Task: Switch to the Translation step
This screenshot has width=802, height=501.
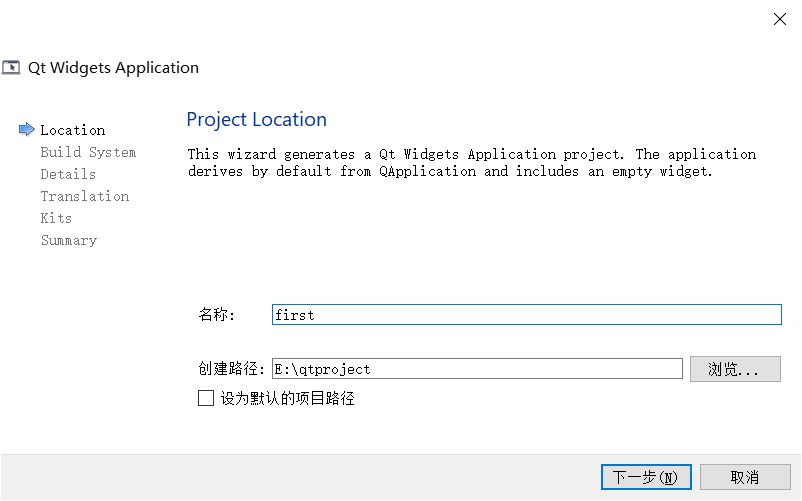Action: (85, 196)
